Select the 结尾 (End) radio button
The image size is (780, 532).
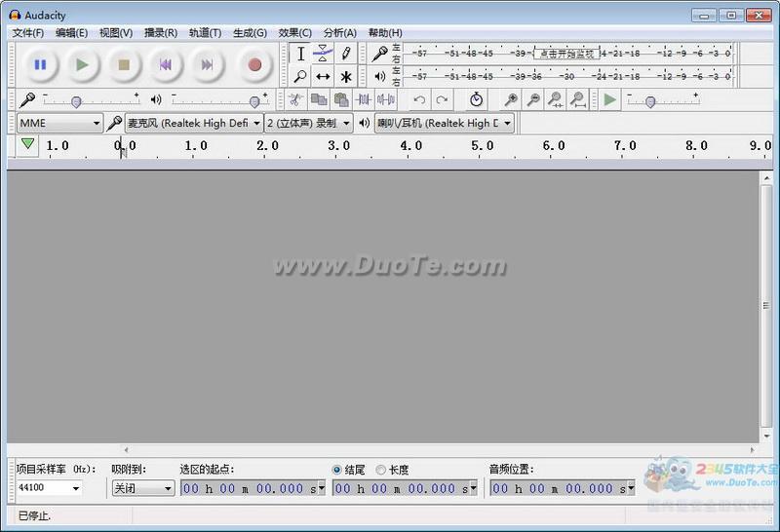336,470
